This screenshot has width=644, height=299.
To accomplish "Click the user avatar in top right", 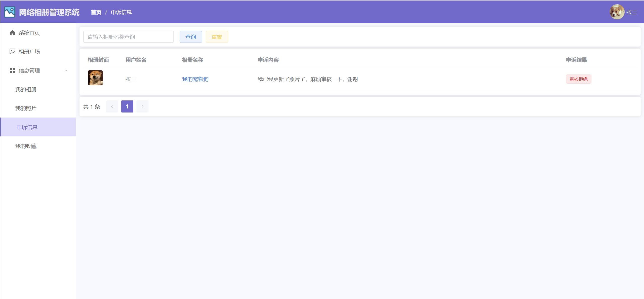I will pyautogui.click(x=617, y=12).
